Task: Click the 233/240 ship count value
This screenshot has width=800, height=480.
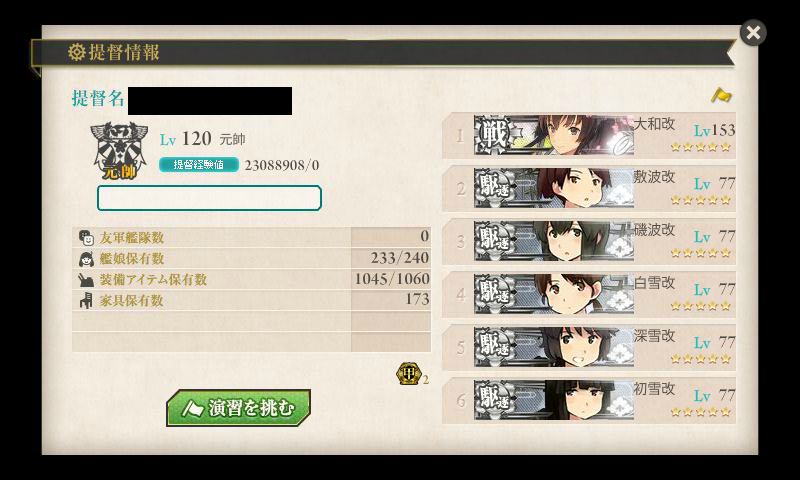Action: click(399, 258)
